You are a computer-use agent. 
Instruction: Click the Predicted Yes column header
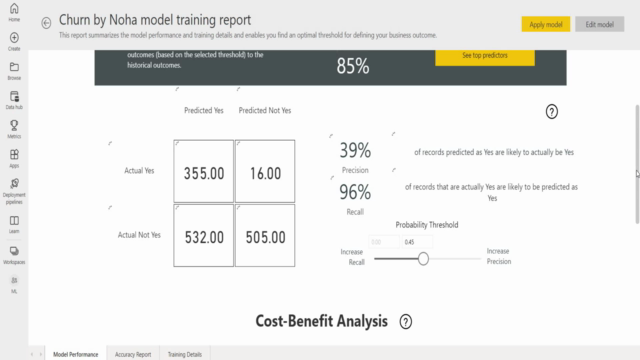click(x=204, y=110)
